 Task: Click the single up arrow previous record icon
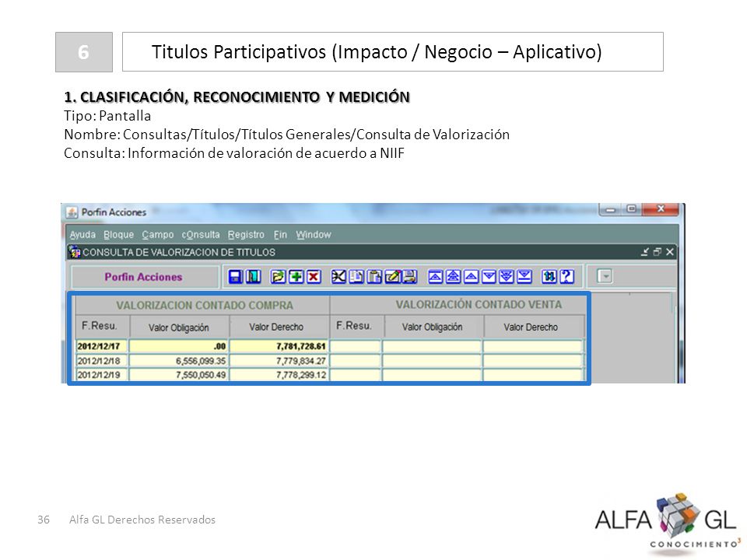tap(472, 277)
